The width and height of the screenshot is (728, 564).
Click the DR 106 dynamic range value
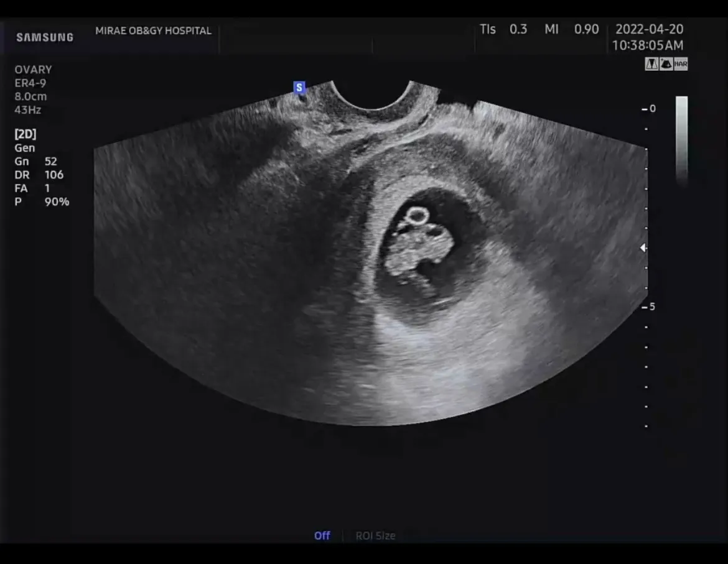point(39,175)
